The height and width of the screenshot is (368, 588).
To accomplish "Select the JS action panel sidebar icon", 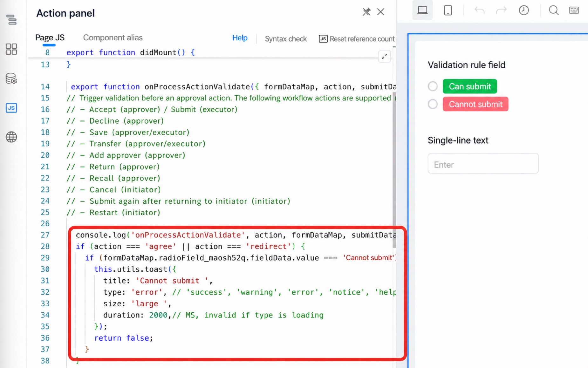I will [11, 108].
